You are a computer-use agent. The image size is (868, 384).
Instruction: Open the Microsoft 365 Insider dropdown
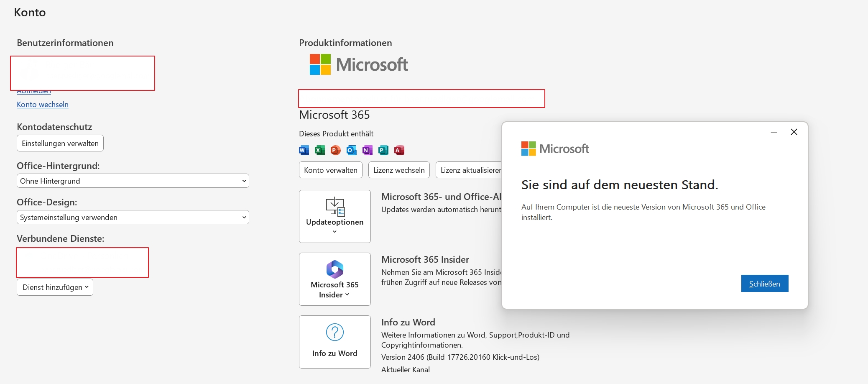335,279
